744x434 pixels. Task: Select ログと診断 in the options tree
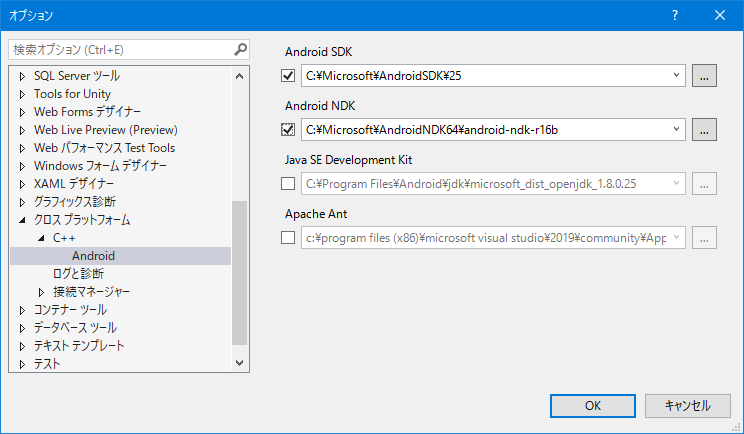point(78,274)
